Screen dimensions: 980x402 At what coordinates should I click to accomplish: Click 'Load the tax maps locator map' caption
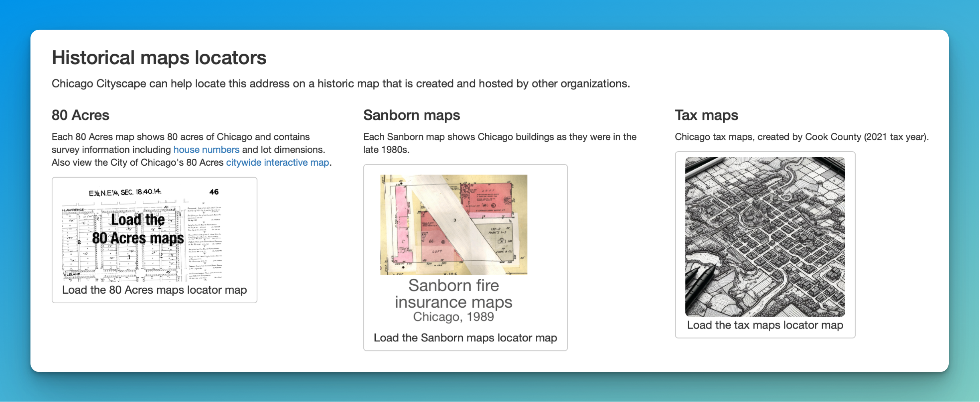(765, 325)
